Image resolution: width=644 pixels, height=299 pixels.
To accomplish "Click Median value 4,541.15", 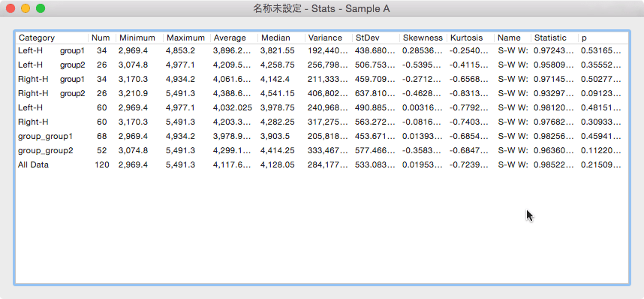I will 278,93.
